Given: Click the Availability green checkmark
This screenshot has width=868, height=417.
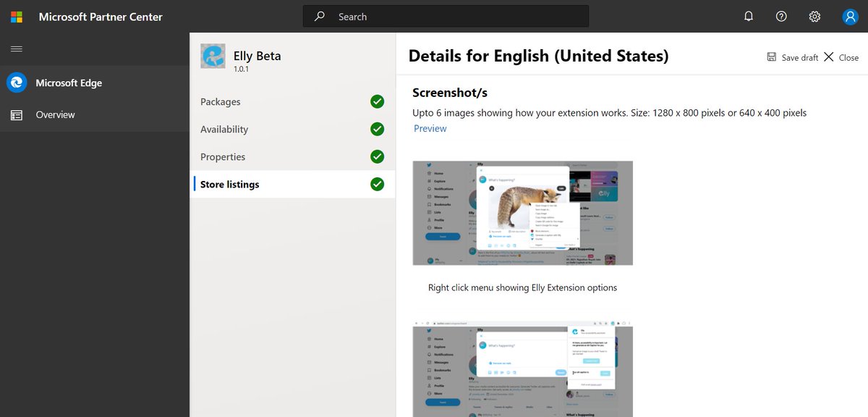Looking at the screenshot, I should pos(377,130).
